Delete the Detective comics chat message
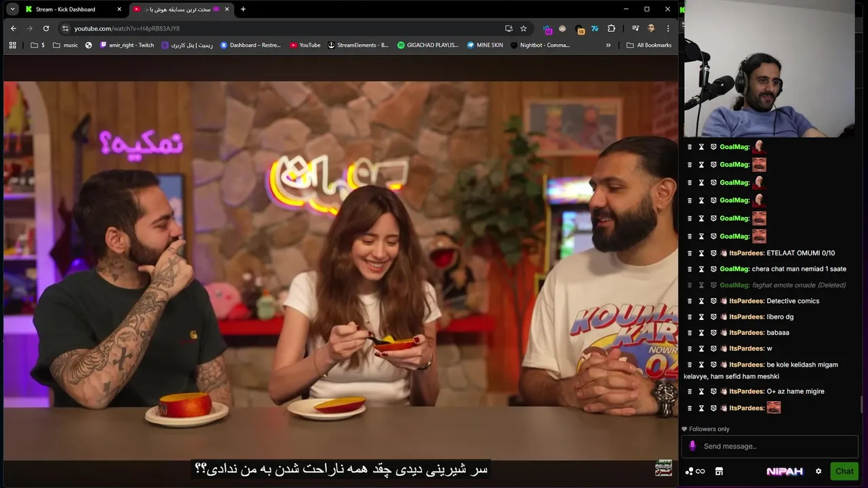 (x=690, y=301)
